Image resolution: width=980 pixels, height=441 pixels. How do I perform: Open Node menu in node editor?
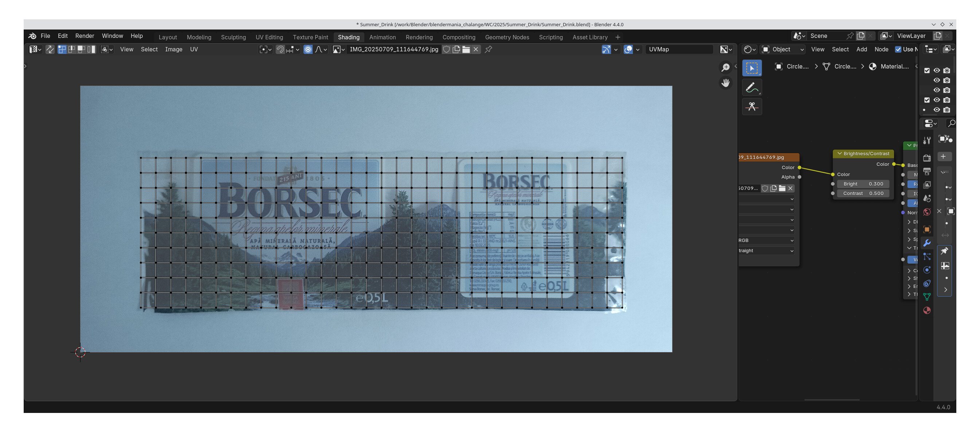(881, 49)
